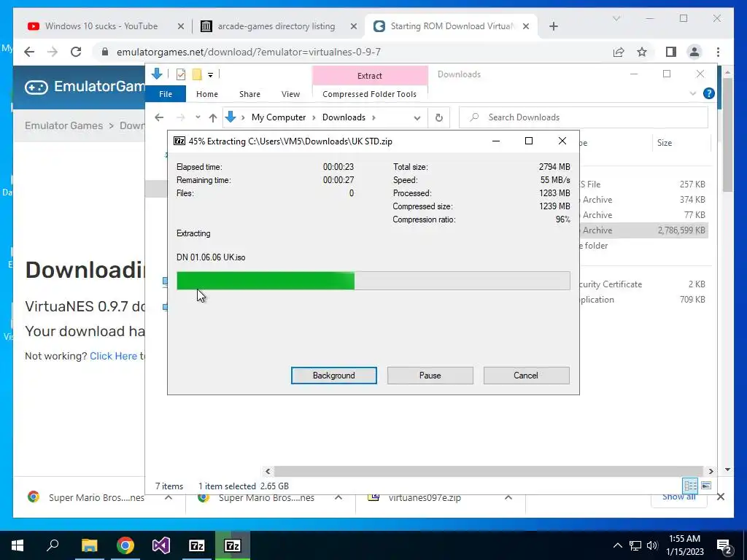Bookmark this page with star icon
The image size is (747, 560).
(642, 52)
